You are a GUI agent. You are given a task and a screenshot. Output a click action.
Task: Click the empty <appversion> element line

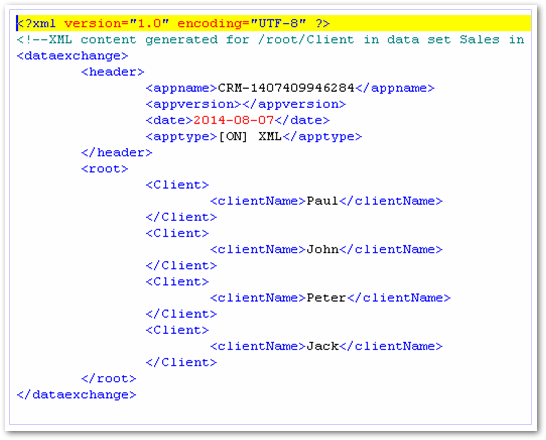click(246, 104)
